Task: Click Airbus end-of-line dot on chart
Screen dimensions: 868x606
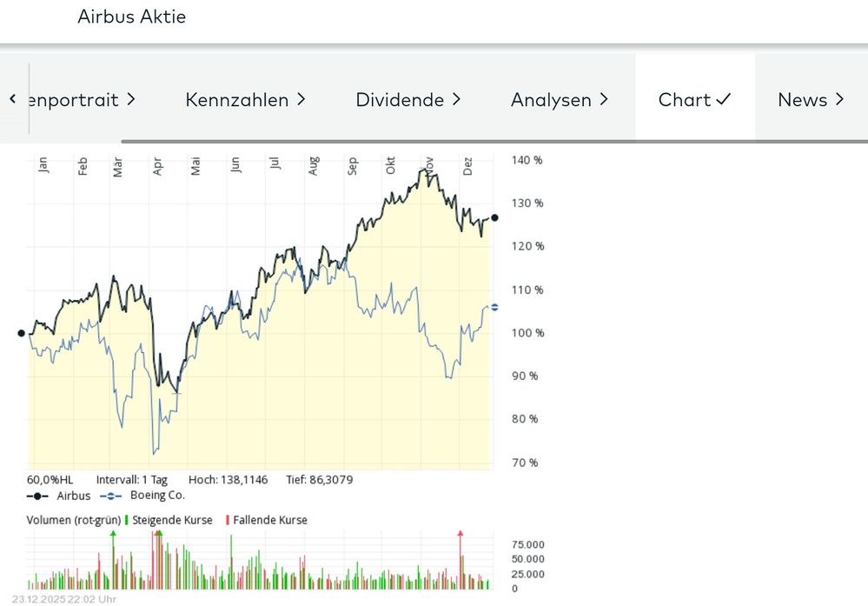Action: tap(494, 217)
